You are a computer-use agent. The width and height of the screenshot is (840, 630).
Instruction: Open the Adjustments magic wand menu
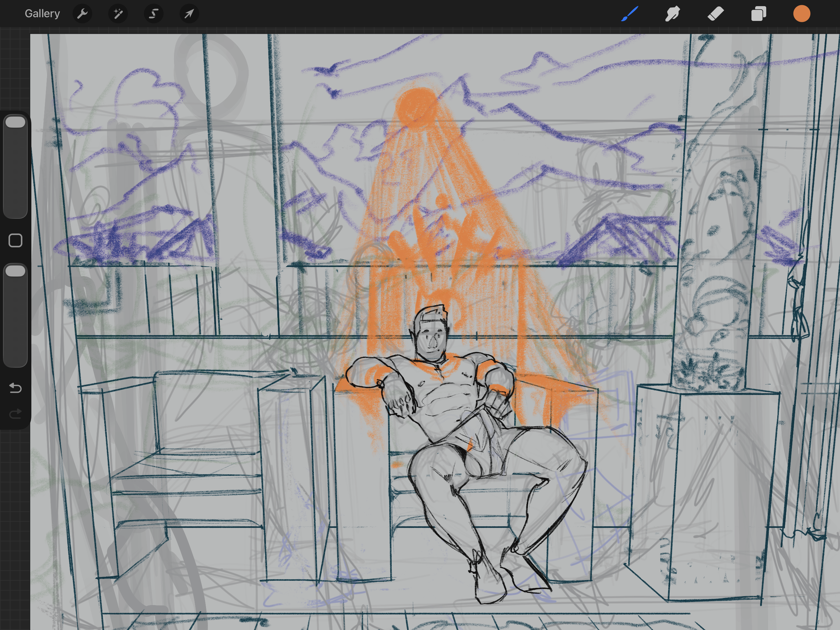(118, 14)
